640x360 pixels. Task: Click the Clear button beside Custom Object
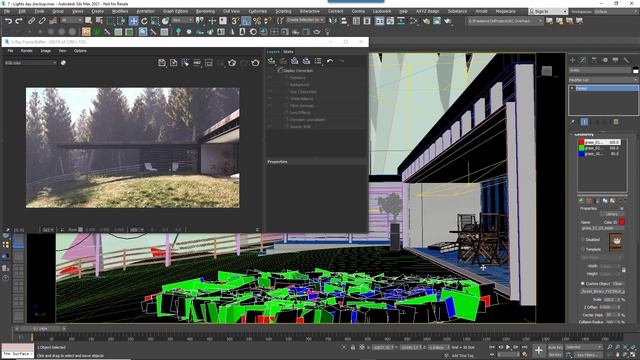coord(617,283)
